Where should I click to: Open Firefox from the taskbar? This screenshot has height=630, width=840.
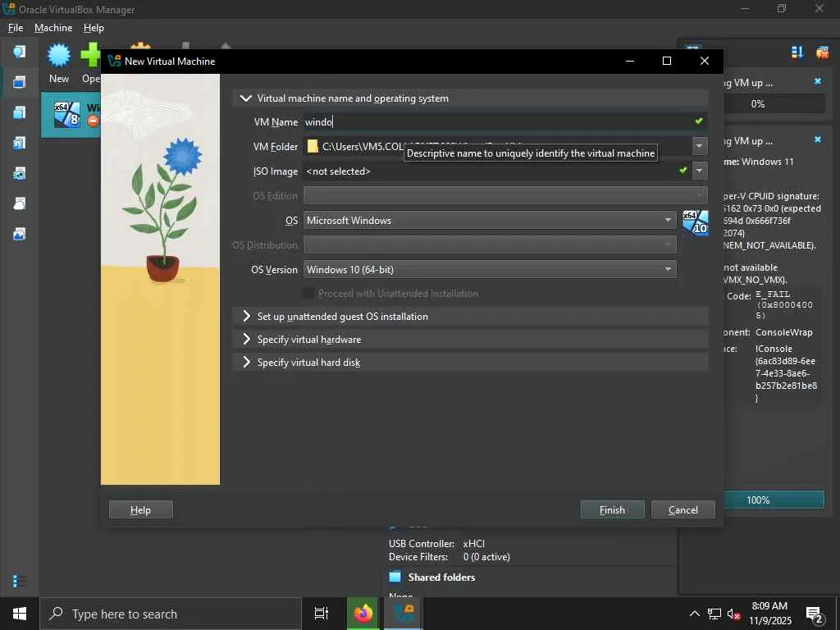click(363, 614)
